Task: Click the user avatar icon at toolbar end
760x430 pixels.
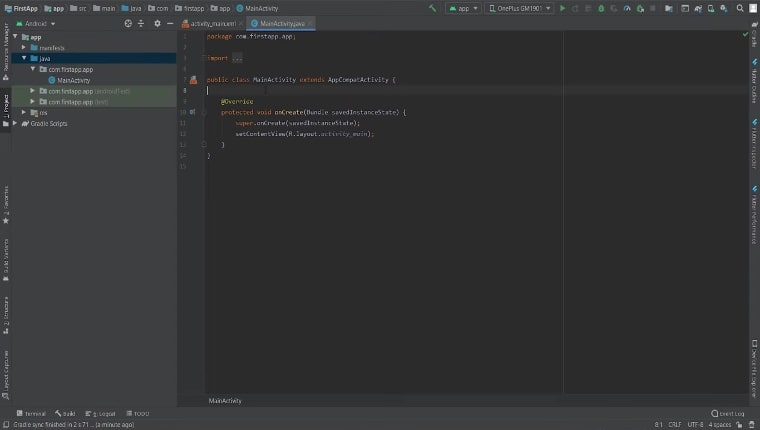Action: coord(753,8)
